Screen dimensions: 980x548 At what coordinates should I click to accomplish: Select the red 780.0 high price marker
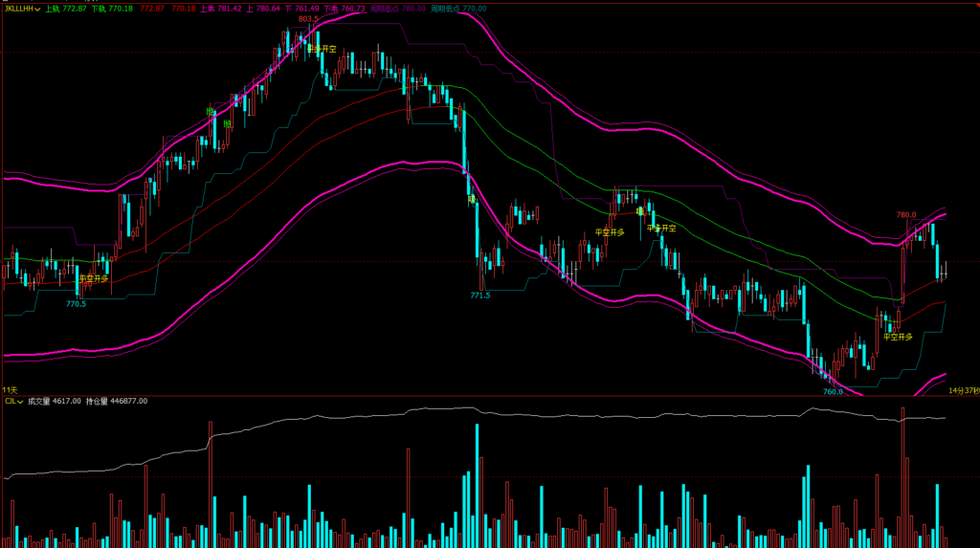coord(905,215)
